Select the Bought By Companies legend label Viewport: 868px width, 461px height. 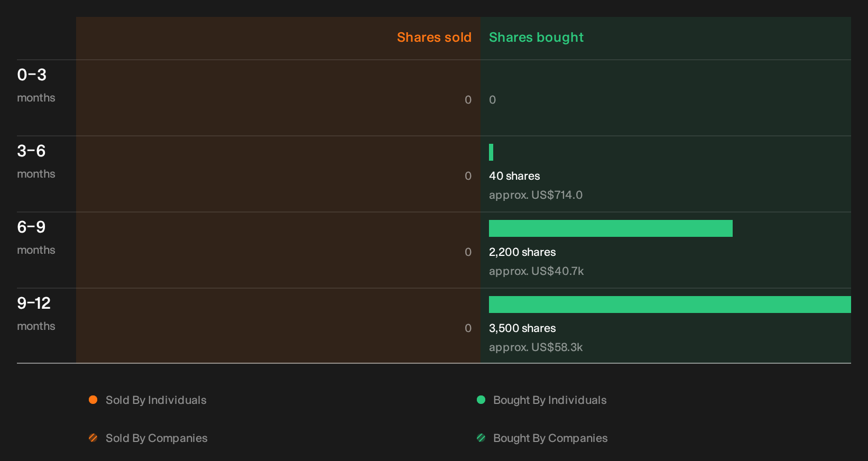pyautogui.click(x=550, y=438)
